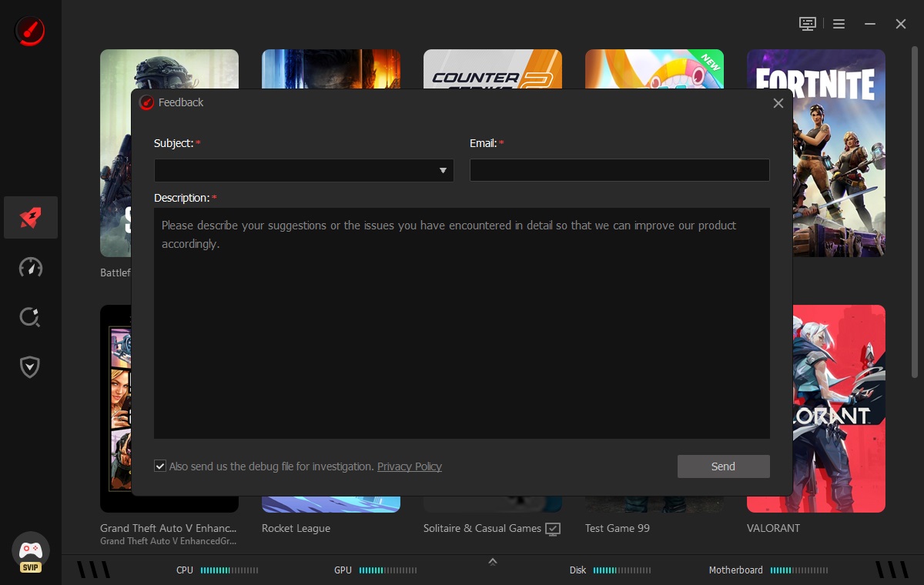This screenshot has width=924, height=585.
Task: Click the VALORANT title text
Action: pos(773,529)
